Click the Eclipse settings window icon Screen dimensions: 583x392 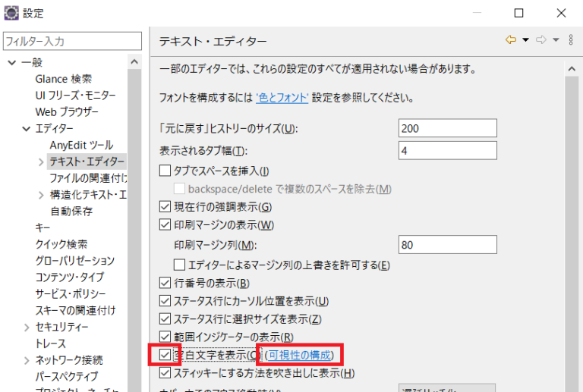tap(11, 12)
